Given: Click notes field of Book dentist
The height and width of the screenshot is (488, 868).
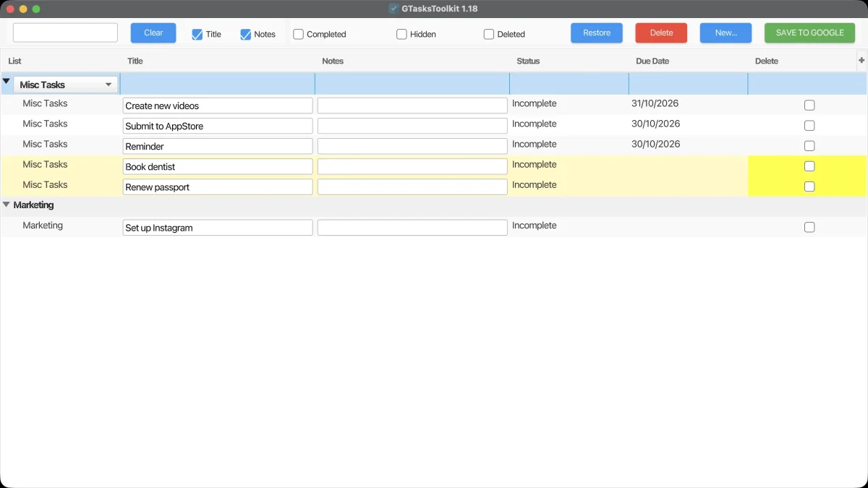Looking at the screenshot, I should pyautogui.click(x=412, y=166).
